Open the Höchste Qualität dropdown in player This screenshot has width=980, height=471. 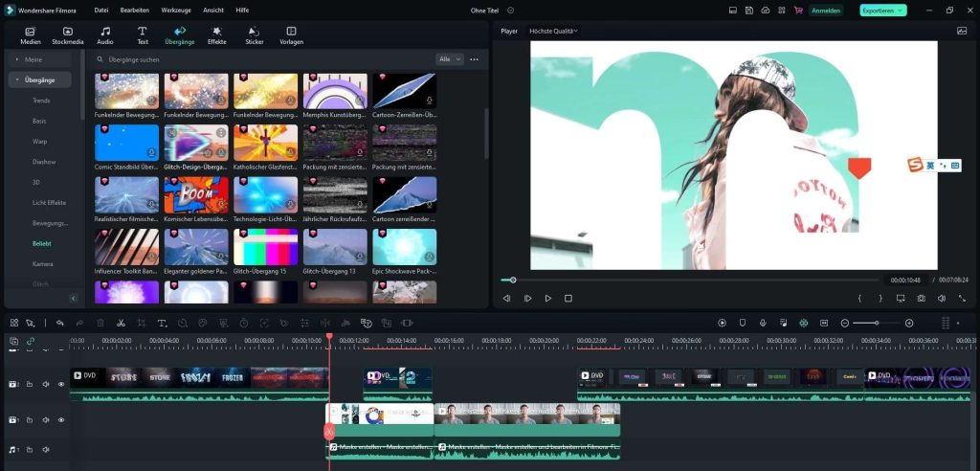[553, 31]
